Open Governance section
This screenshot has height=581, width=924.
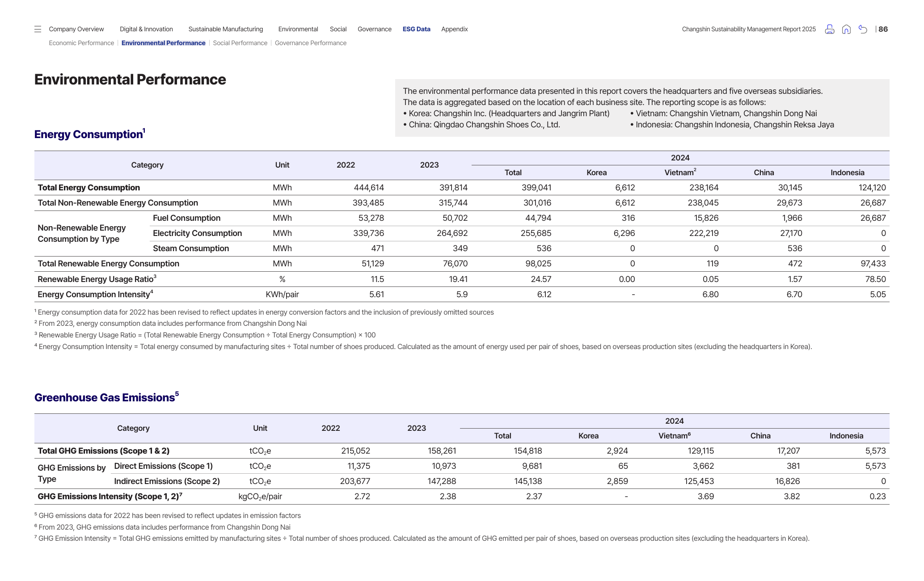(x=375, y=29)
